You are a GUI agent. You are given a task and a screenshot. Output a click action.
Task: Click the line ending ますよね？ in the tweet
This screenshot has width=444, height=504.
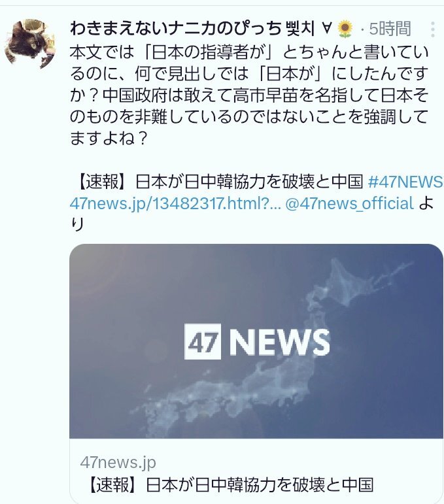point(109,139)
